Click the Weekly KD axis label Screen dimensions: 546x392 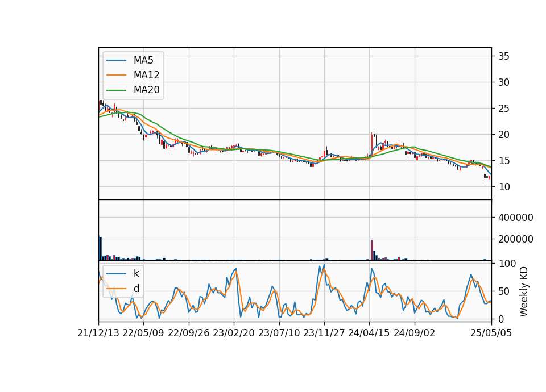523,291
